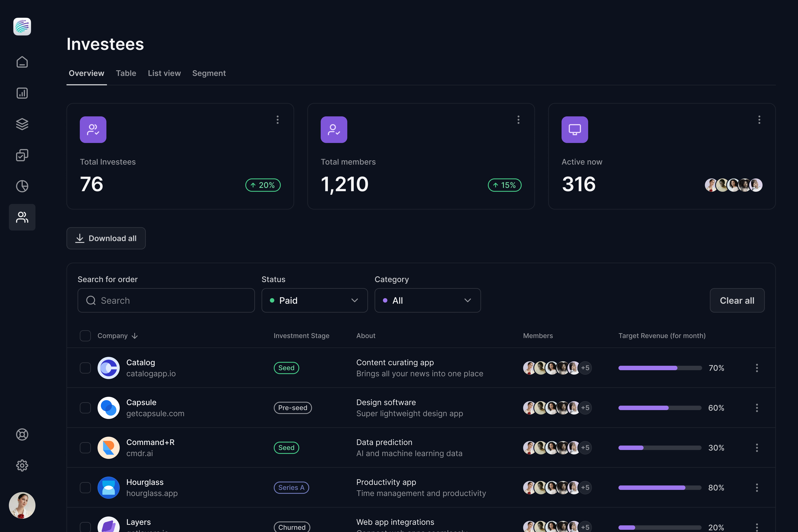798x532 pixels.
Task: Open the Category dropdown showing All
Action: click(x=427, y=300)
